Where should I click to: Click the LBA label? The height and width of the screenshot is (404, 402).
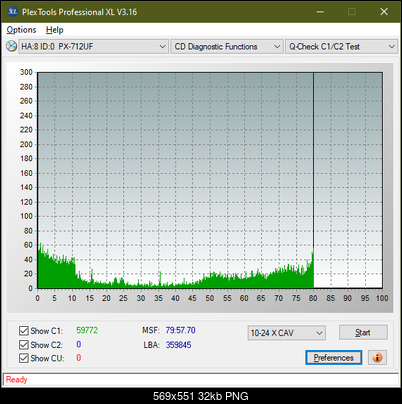coord(152,345)
